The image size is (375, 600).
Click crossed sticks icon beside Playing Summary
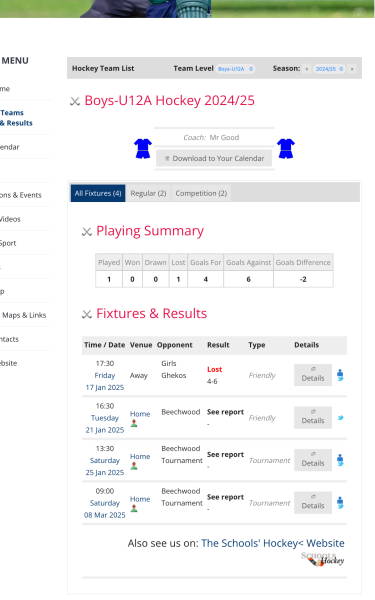(87, 232)
